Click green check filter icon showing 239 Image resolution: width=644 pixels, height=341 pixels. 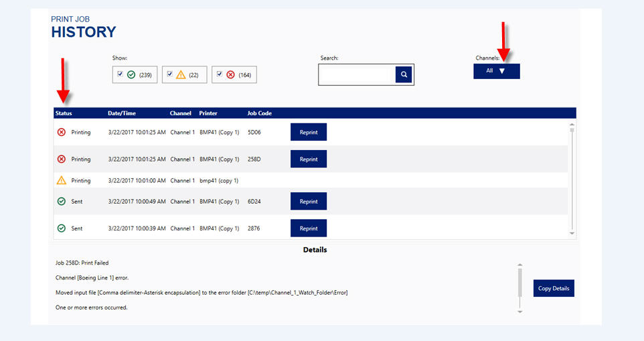[x=131, y=75]
